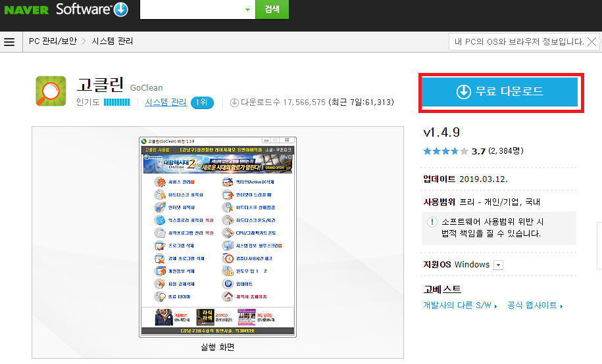Open 고베스트 developer link
The image size is (602, 364).
coord(442,289)
